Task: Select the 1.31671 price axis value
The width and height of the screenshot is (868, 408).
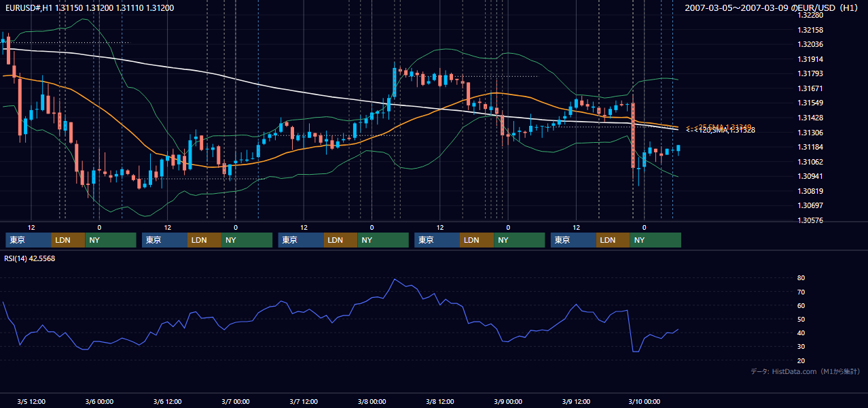Action: [x=810, y=88]
